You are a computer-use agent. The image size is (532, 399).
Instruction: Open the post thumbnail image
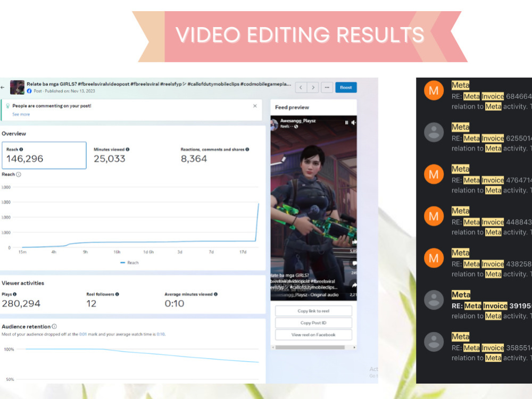pyautogui.click(x=18, y=87)
